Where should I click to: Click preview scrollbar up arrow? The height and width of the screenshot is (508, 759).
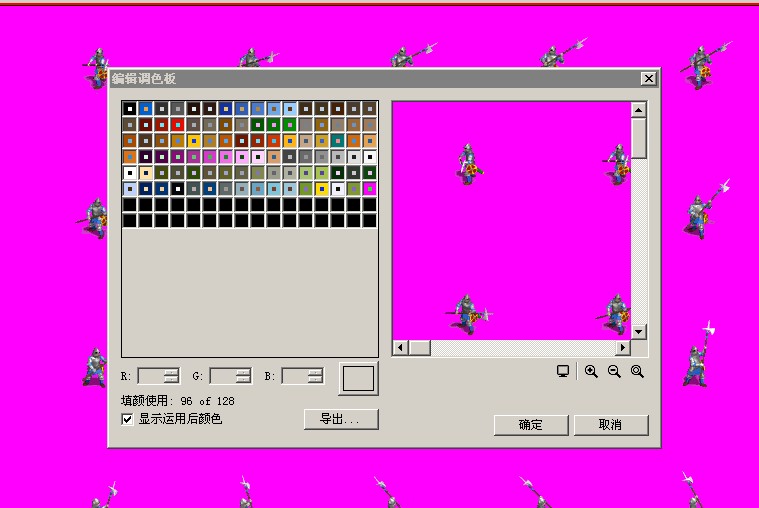point(638,110)
